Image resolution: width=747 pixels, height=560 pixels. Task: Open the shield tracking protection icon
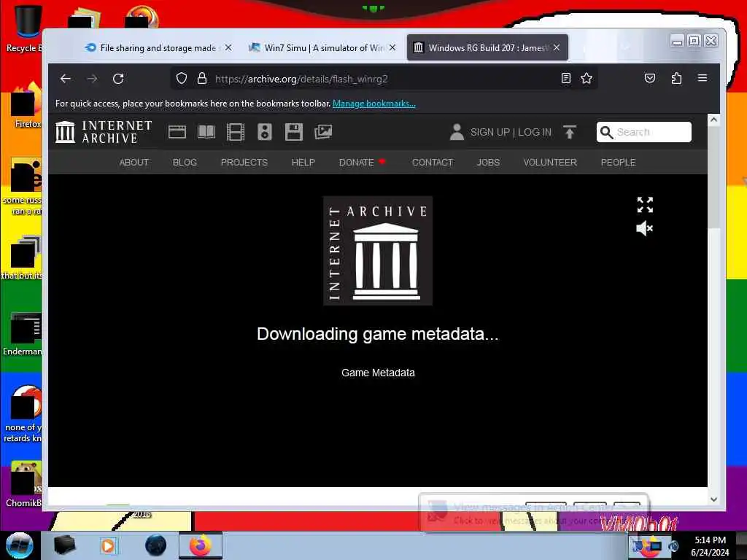pos(182,79)
